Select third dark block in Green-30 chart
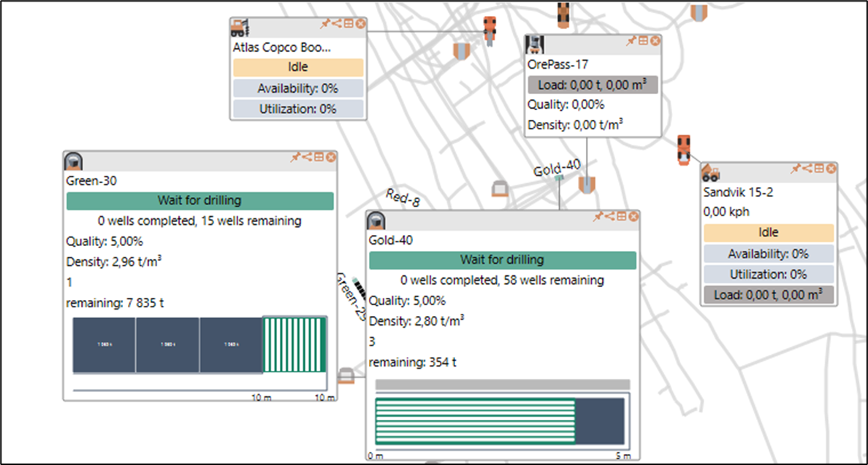This screenshot has height=465, width=868. click(232, 345)
